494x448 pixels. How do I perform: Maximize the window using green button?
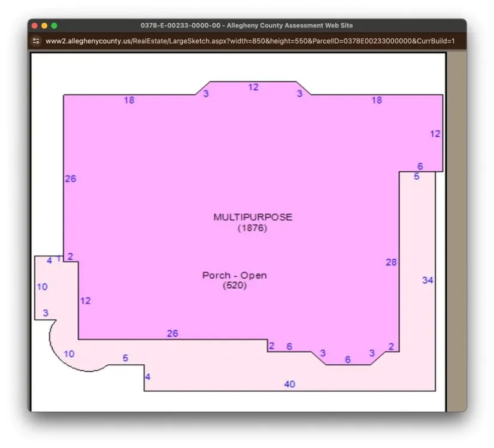click(54, 26)
